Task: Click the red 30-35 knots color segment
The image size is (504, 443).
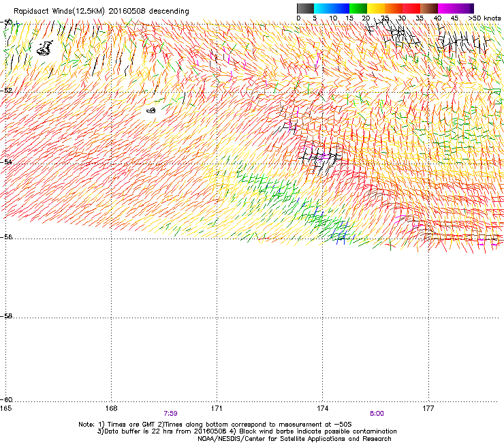Action: point(411,8)
